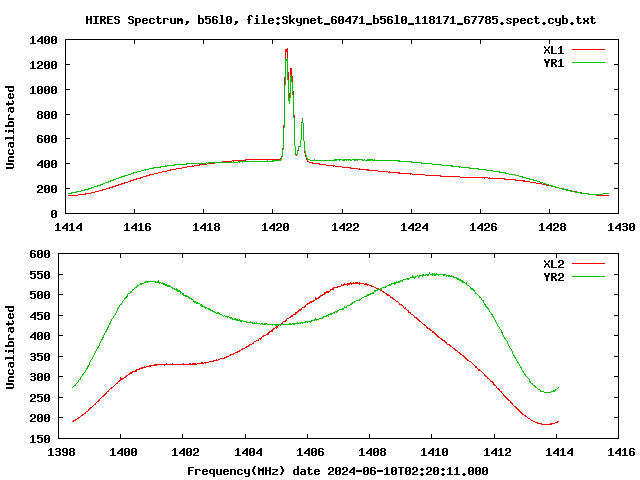Click the 1428 x-axis tick label

click(552, 227)
